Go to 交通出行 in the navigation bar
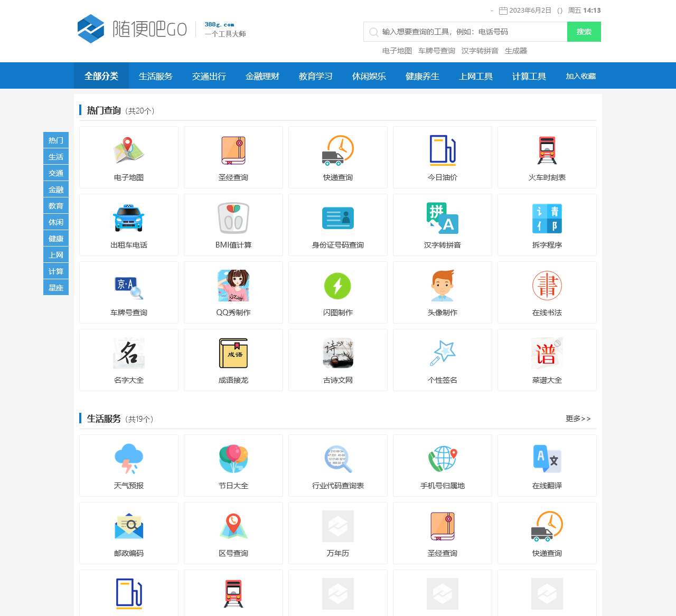 [209, 76]
